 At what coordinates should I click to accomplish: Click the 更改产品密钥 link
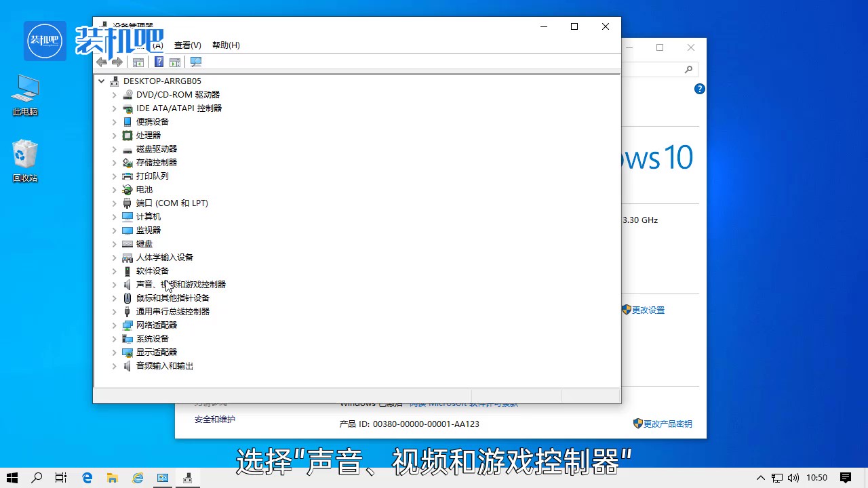point(667,424)
